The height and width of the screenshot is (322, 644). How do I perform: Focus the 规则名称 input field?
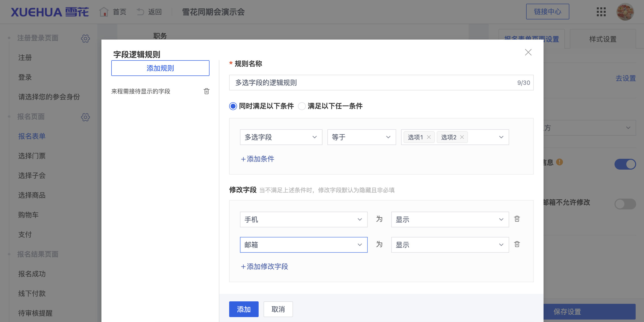(x=381, y=83)
